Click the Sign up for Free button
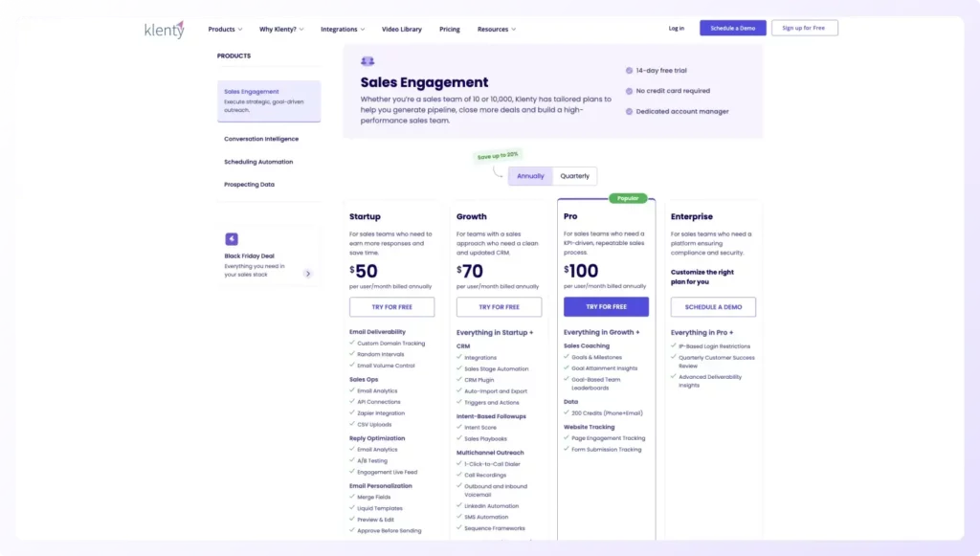This screenshot has width=980, height=556. point(804,28)
